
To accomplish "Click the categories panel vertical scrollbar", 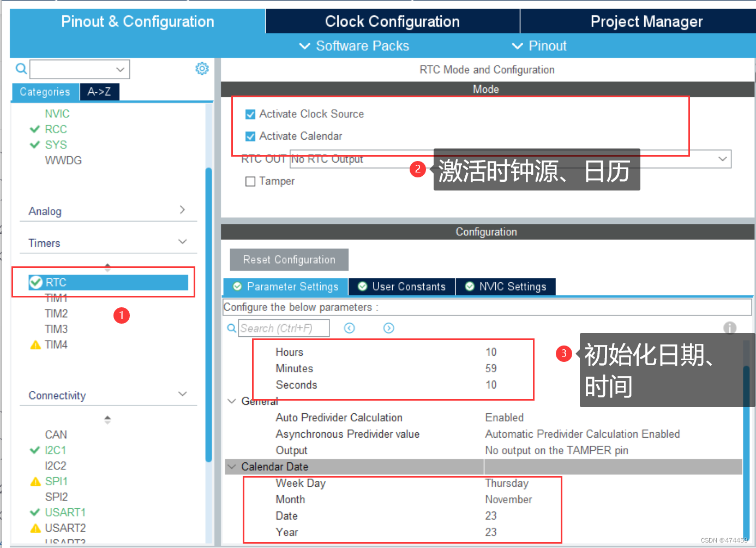I will (x=208, y=315).
